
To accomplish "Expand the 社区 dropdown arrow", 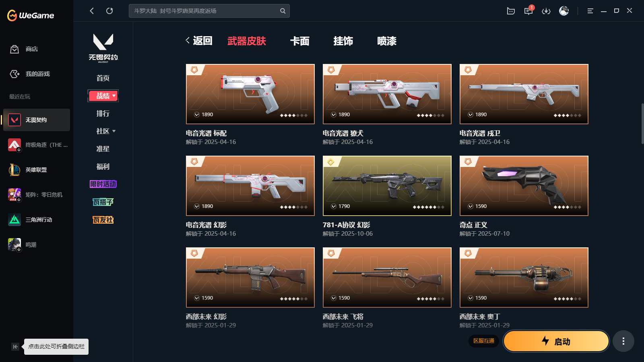I will (114, 131).
